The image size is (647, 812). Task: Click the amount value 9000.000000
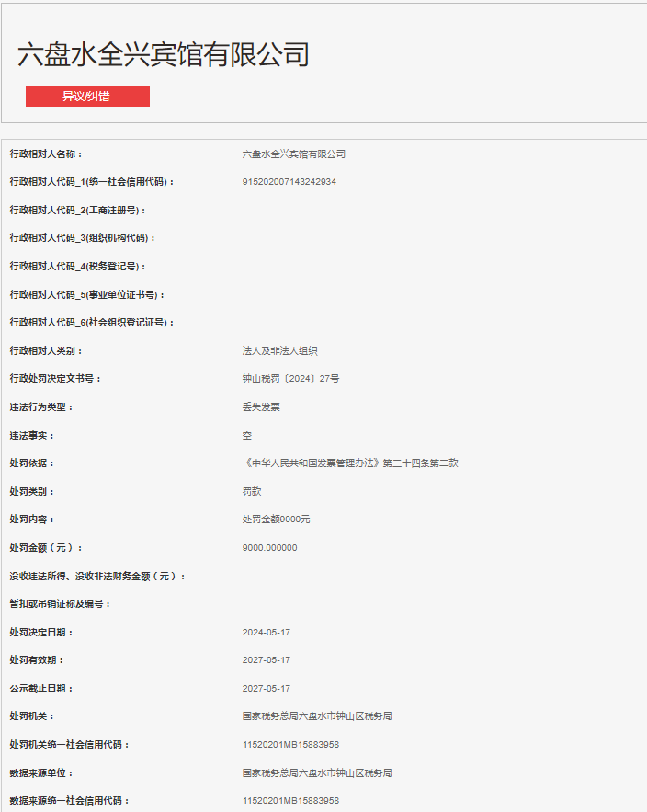click(269, 548)
